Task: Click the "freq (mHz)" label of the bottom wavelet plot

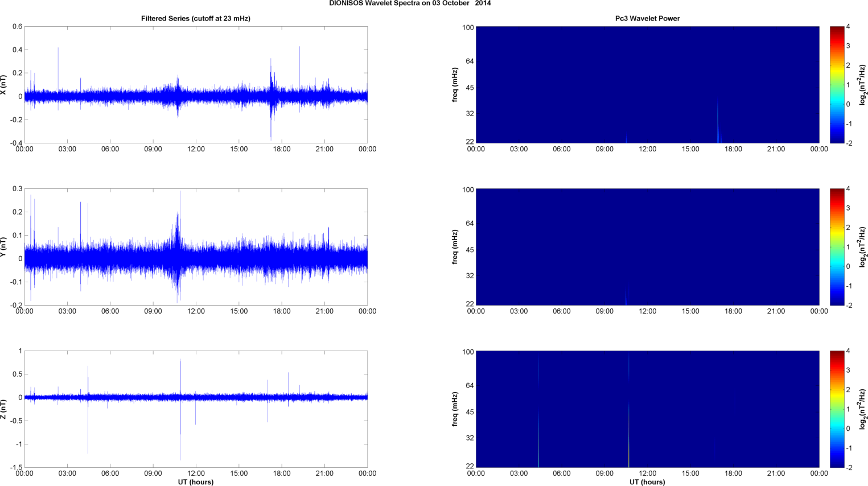Action: click(455, 409)
